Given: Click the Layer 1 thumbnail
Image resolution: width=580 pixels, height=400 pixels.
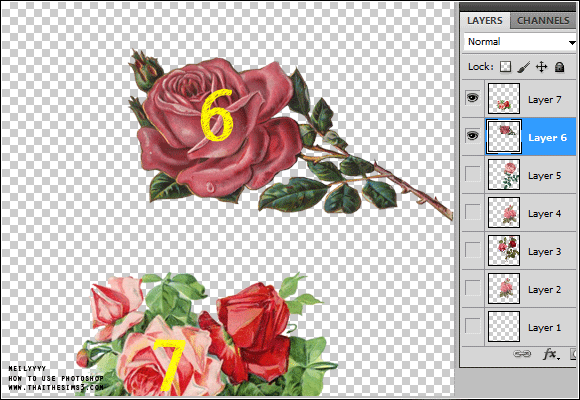Looking at the screenshot, I should (x=504, y=326).
